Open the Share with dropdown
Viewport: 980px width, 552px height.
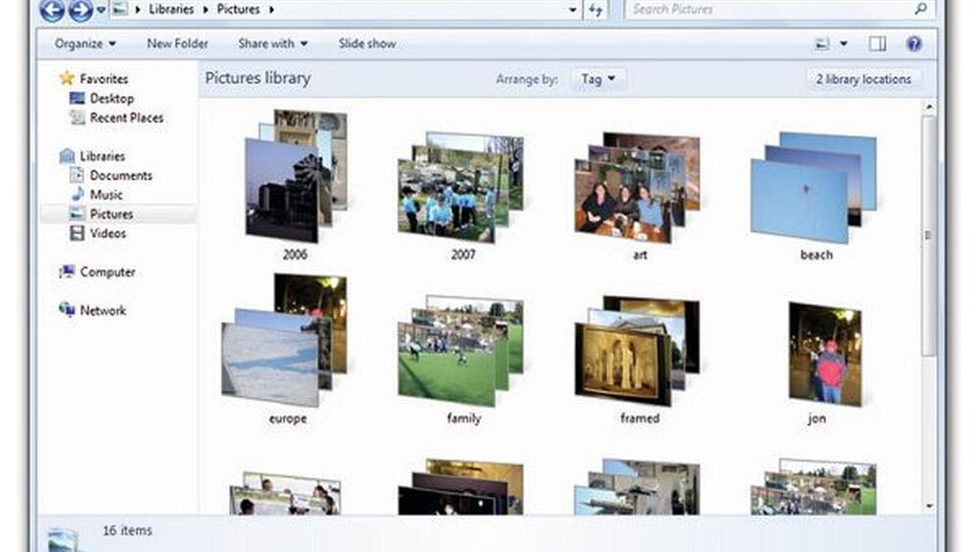pos(272,44)
